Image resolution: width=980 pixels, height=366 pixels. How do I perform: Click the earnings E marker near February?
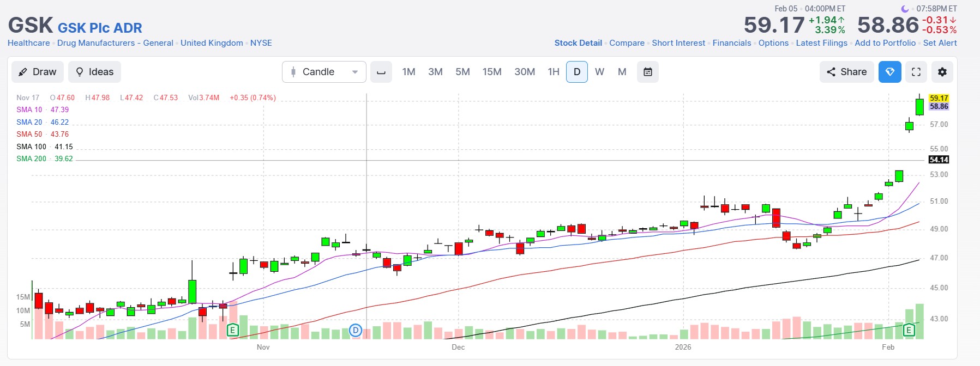[x=909, y=330]
